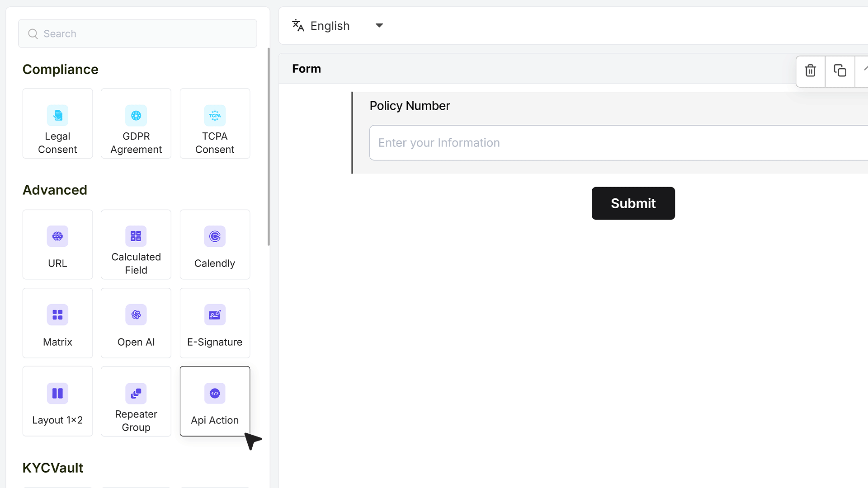The width and height of the screenshot is (868, 488).
Task: Choose the Calendly integration element
Action: tap(215, 244)
